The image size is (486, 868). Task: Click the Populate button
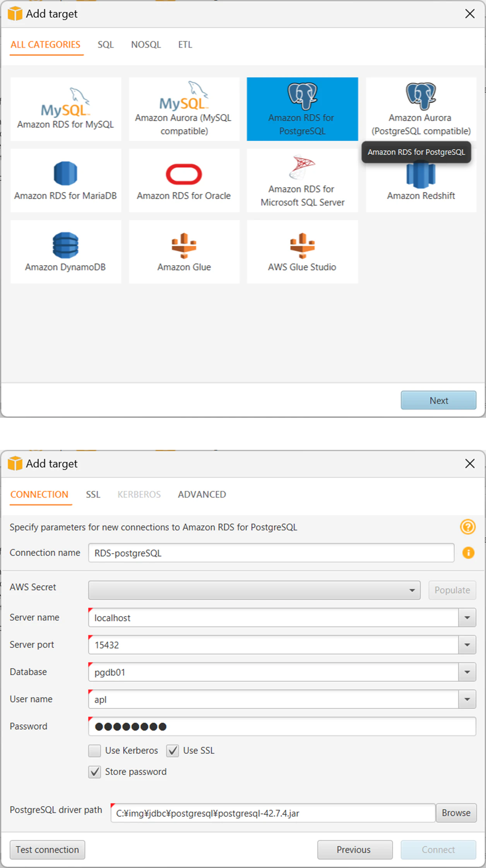tap(452, 590)
